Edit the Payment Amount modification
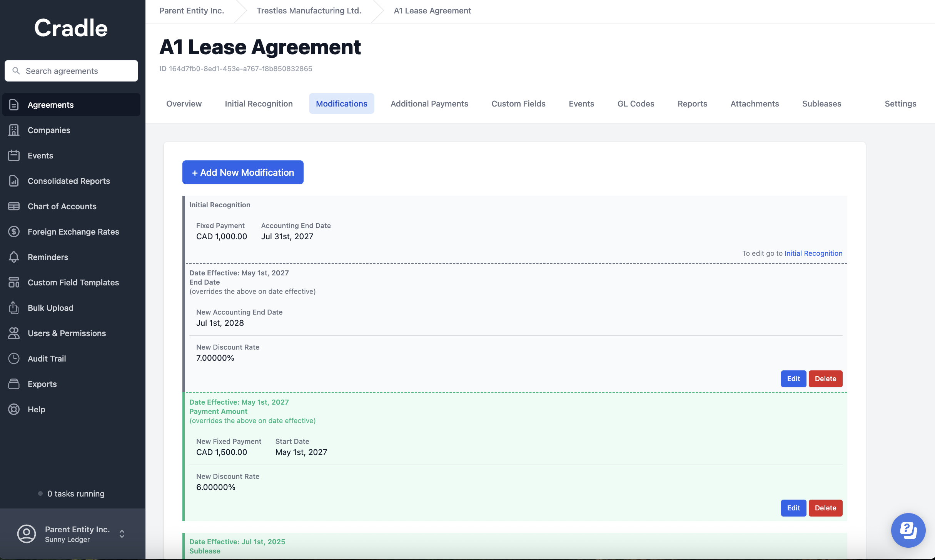 (793, 508)
